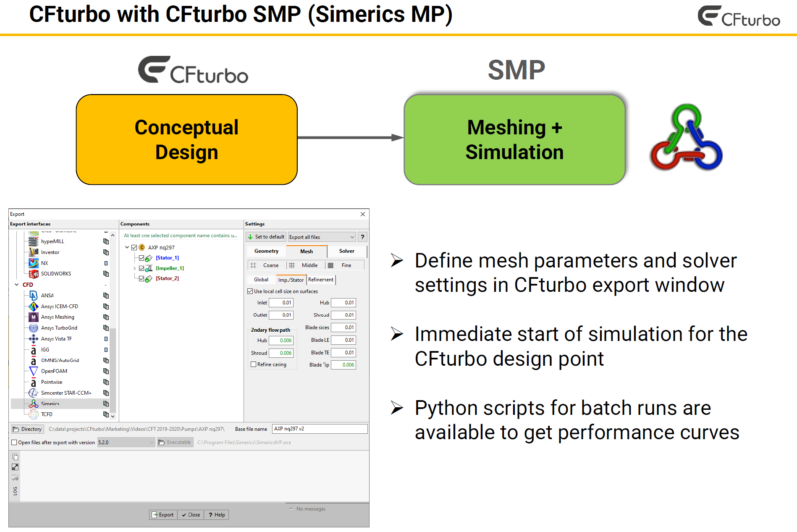797x532 pixels.
Task: Apply the Fine mesh preset icon
Action: (331, 265)
